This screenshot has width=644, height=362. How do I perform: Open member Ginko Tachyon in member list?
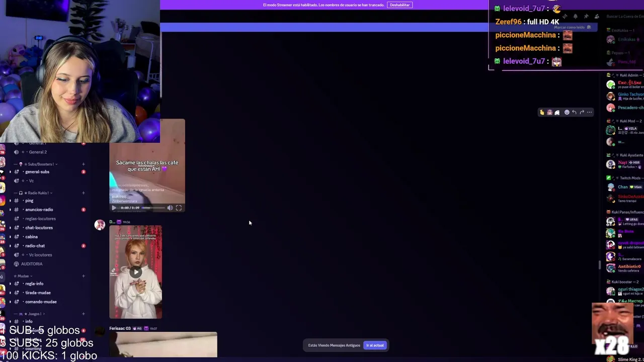point(625,96)
